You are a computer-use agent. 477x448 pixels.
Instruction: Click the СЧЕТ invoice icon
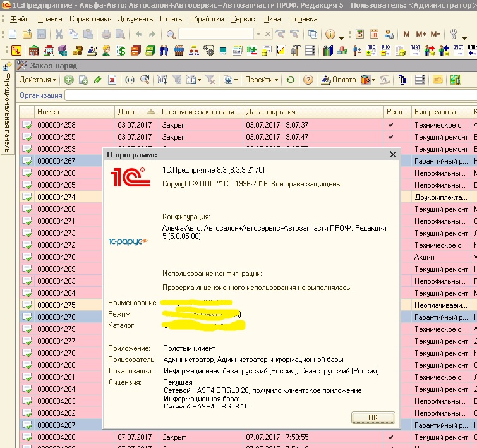(458, 50)
